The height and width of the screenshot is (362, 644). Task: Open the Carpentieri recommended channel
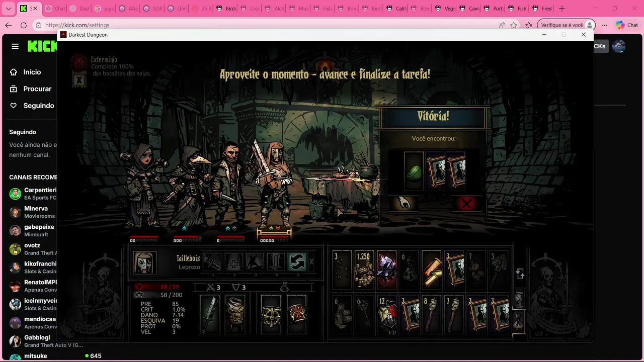click(x=32, y=194)
